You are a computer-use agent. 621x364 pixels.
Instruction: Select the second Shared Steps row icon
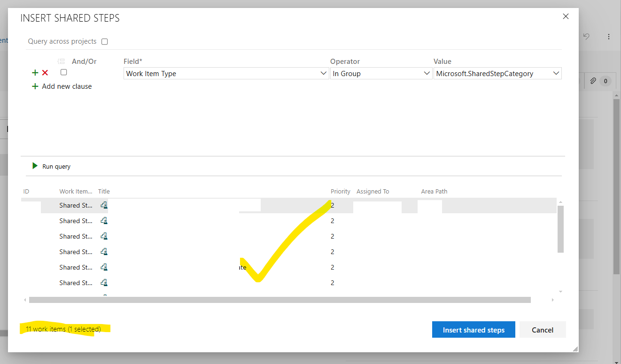(x=104, y=221)
